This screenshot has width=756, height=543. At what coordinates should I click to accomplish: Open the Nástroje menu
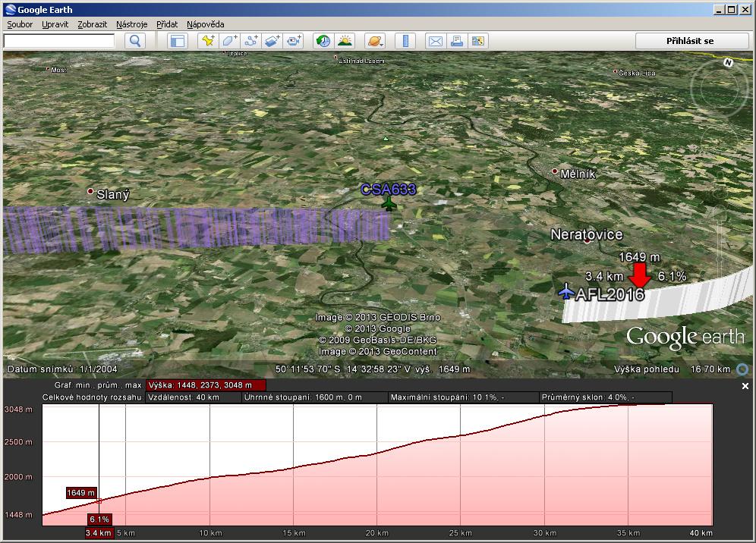click(x=131, y=24)
